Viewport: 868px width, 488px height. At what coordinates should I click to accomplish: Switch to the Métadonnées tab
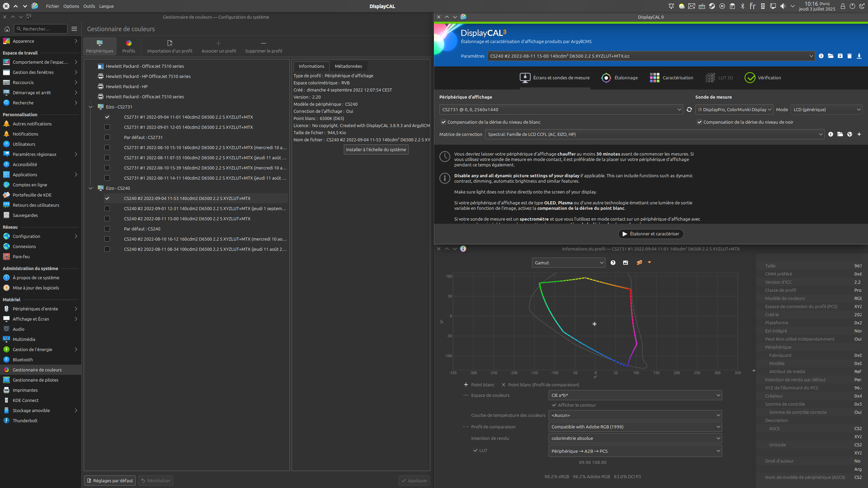click(348, 66)
